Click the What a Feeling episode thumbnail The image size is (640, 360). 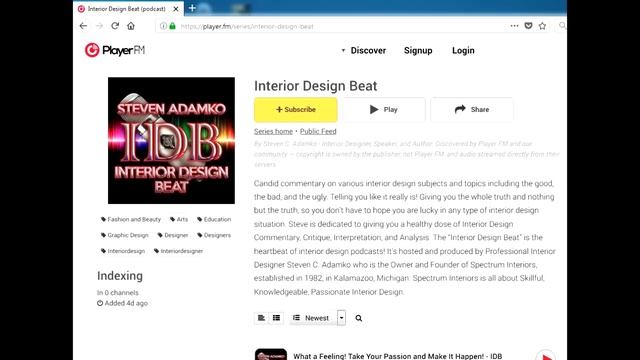pos(271,354)
